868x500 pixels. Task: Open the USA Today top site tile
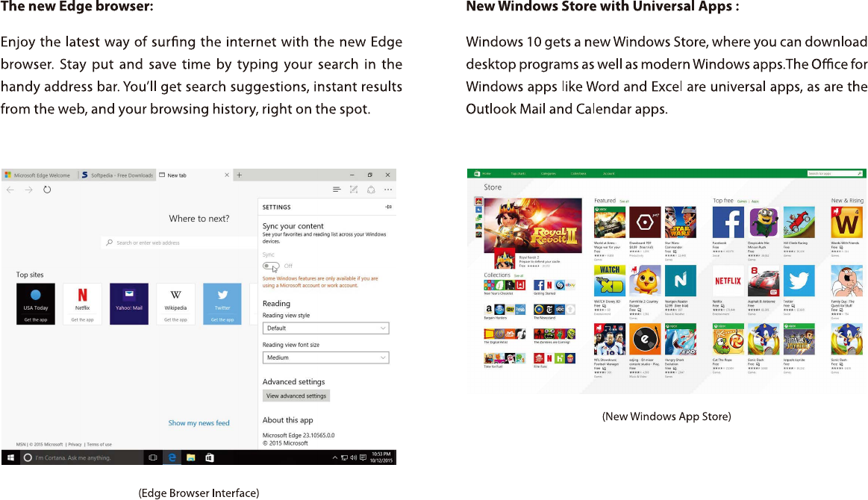pos(35,304)
